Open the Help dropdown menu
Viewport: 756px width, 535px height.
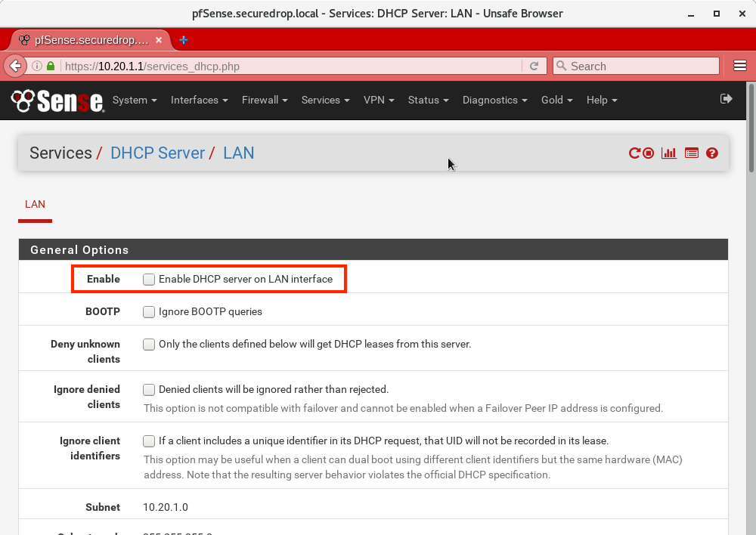pyautogui.click(x=602, y=100)
